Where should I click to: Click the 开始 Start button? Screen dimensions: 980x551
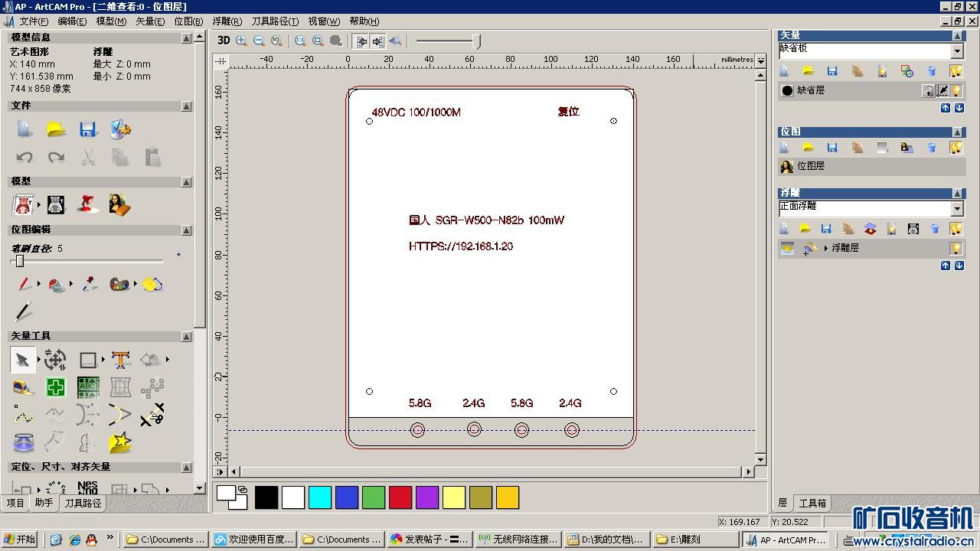[19, 540]
